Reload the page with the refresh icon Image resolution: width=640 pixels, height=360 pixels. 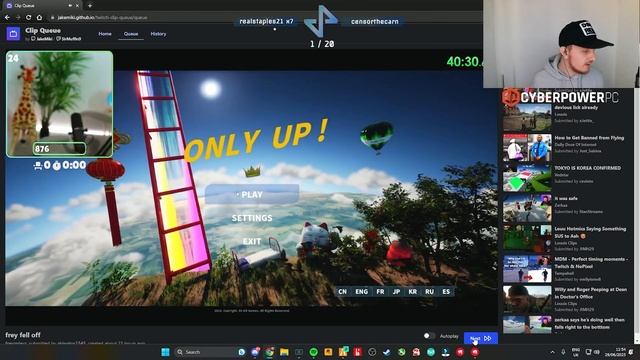(28, 18)
